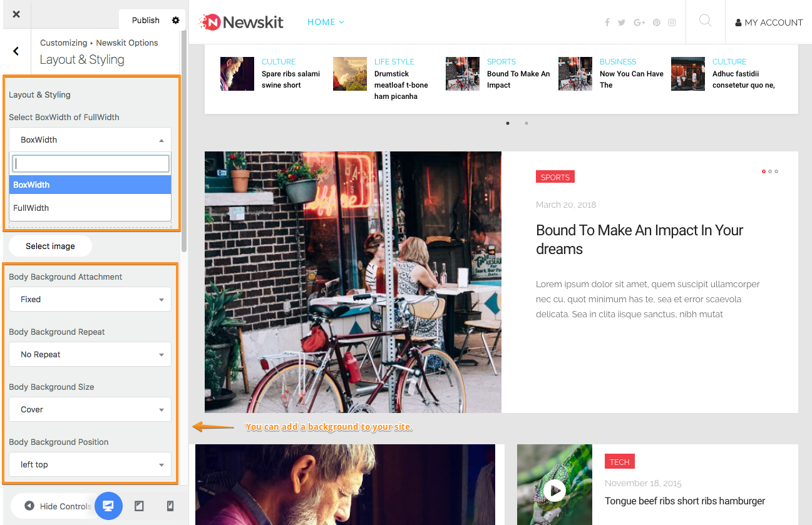This screenshot has height=525, width=812.
Task: Click the Drumstick meatloaf article thumbnail
Action: [350, 74]
